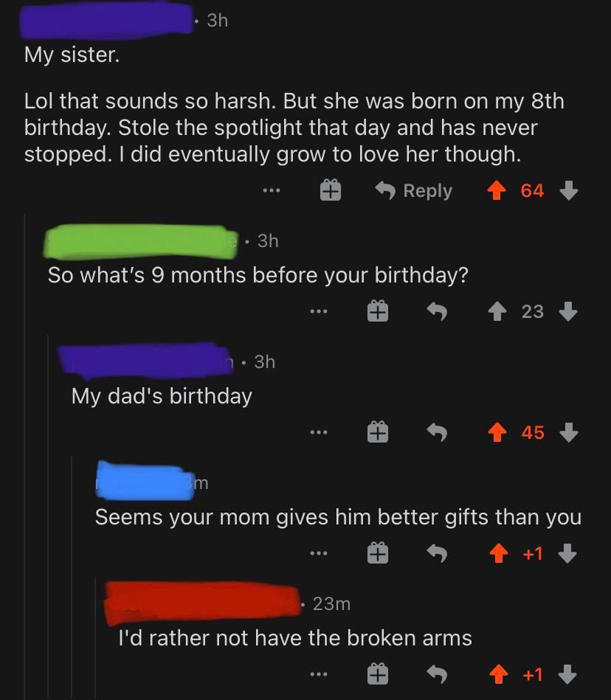This screenshot has width=611, height=700.
Task: Toggle upvote on 'My dad's birthday' comment
Action: (x=498, y=433)
